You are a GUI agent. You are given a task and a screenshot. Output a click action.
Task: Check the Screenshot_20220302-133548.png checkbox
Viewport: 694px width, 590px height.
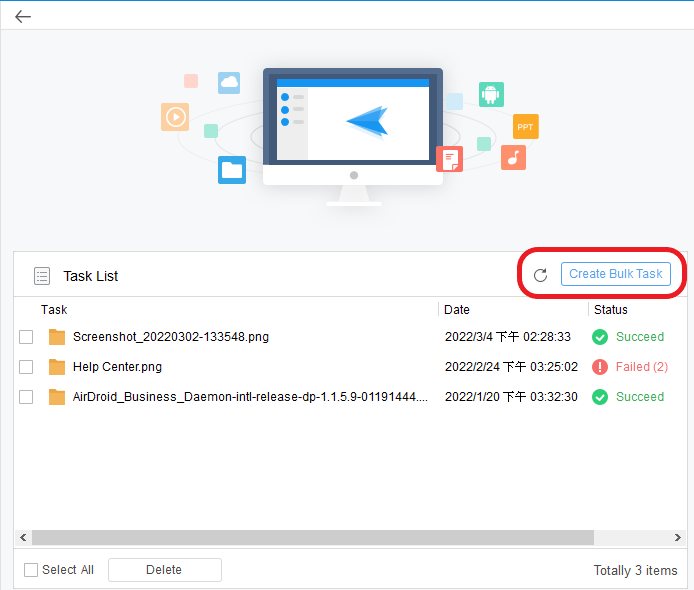[x=26, y=337]
